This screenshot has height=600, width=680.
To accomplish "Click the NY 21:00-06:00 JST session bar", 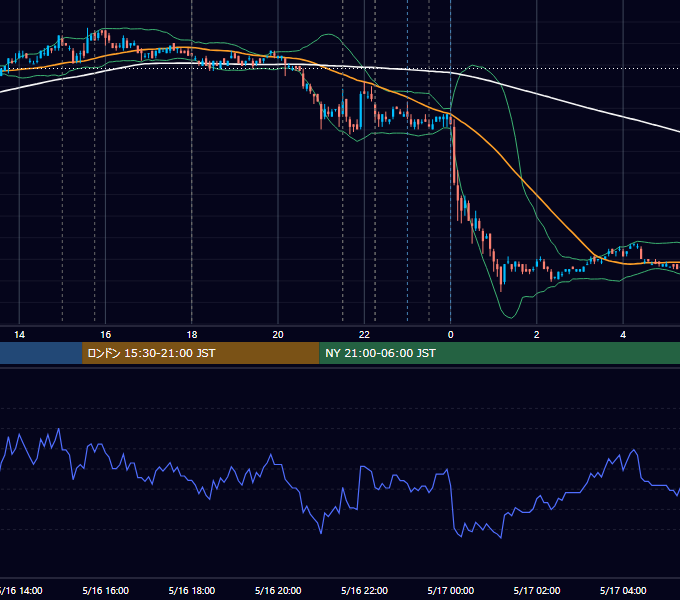I will [500, 353].
